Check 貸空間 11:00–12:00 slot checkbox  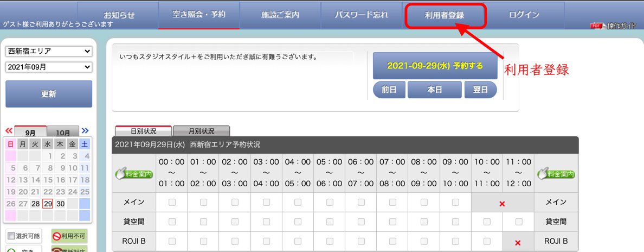(518, 222)
